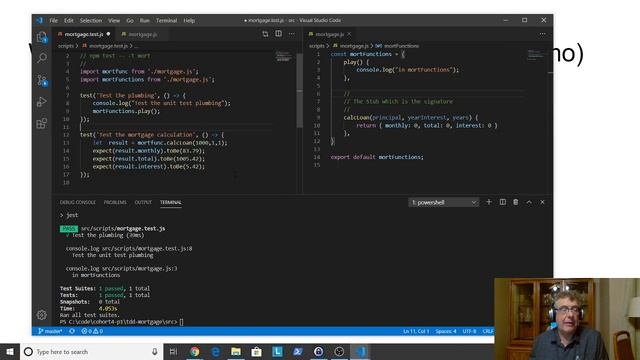The height and width of the screenshot is (360, 640).
Task: Open the File menu
Action: [x=53, y=20]
